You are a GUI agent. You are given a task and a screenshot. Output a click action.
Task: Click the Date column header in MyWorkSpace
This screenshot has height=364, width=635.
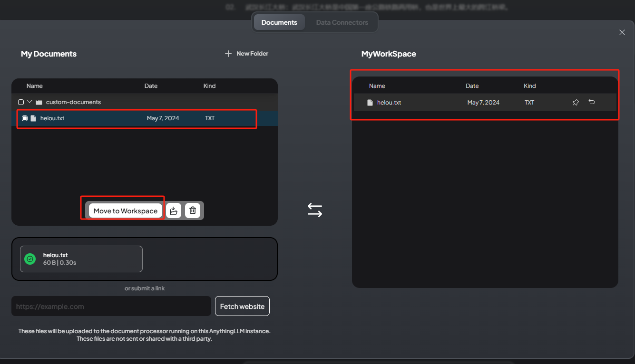472,86
